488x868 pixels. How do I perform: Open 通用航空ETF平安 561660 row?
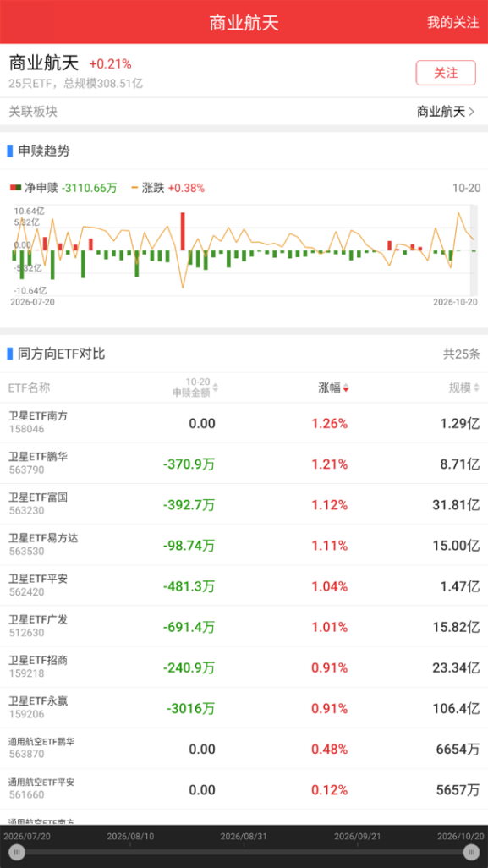244,788
